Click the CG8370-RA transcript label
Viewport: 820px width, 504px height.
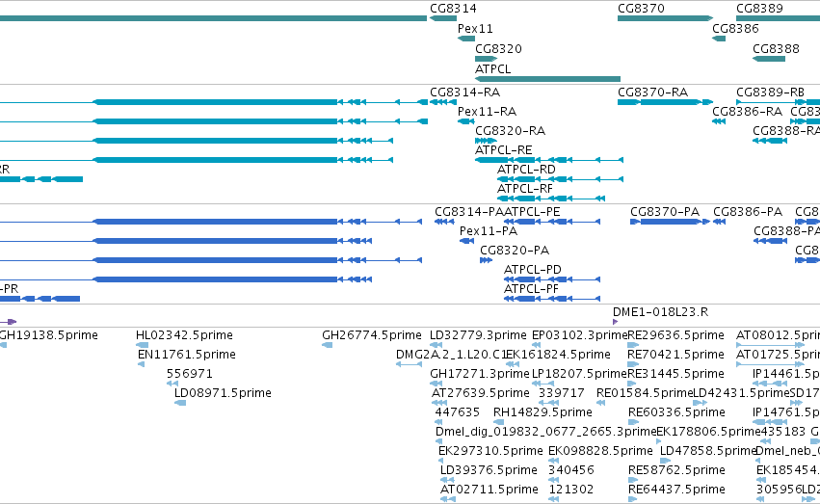tap(652, 93)
